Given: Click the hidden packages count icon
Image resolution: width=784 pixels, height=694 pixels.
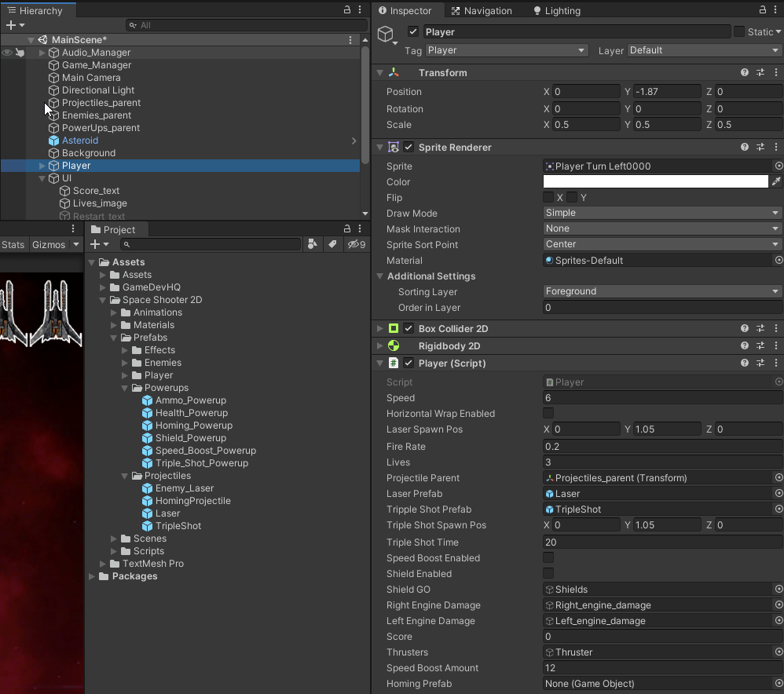Looking at the screenshot, I should pos(357,245).
